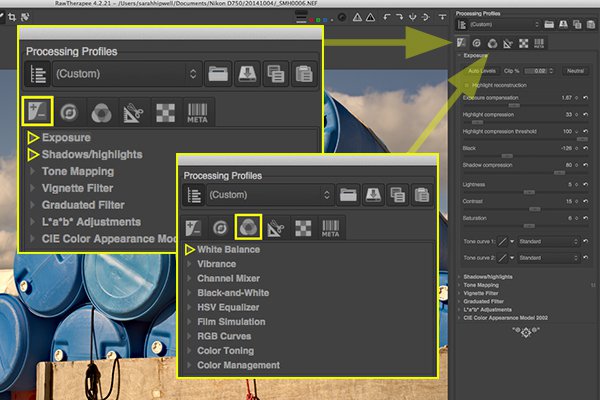Toggle the red channel preview indicator
The image size is (600, 400).
[x=312, y=20]
